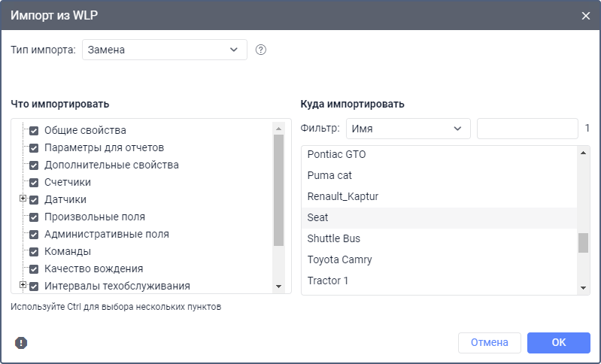Click the filter text input field

tap(527, 129)
